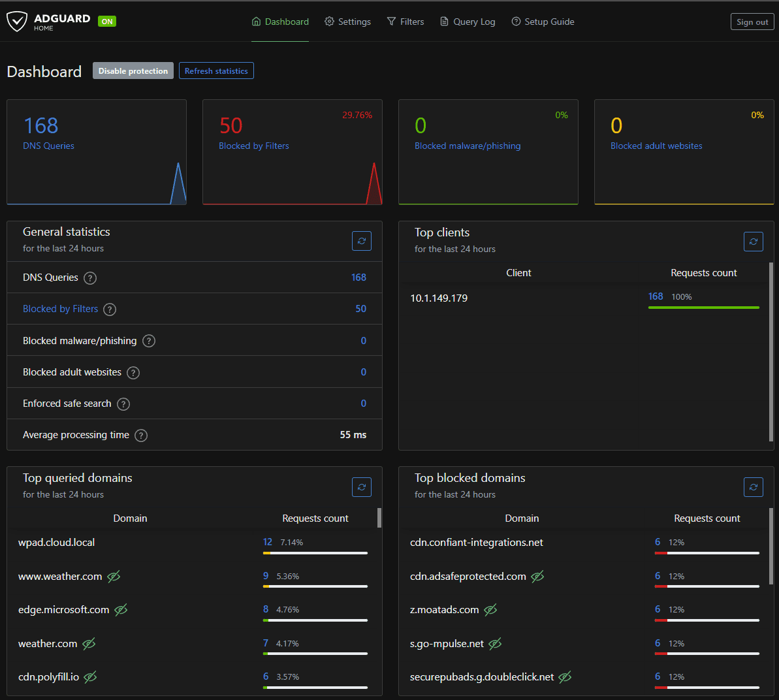Image resolution: width=779 pixels, height=700 pixels.
Task: Click the AdGuard Home shield logo
Action: pos(17,22)
